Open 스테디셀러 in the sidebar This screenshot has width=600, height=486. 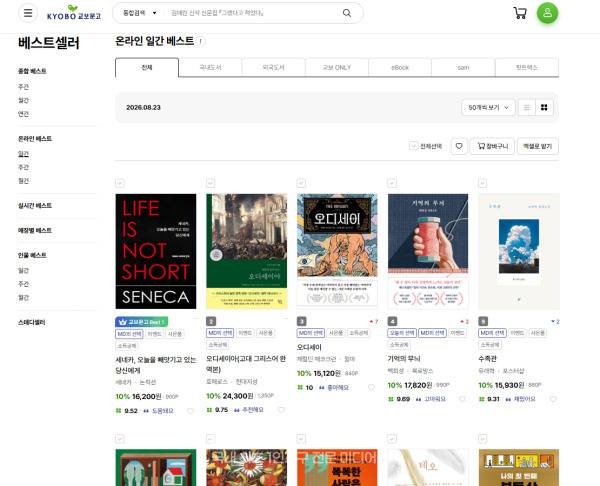tap(31, 322)
